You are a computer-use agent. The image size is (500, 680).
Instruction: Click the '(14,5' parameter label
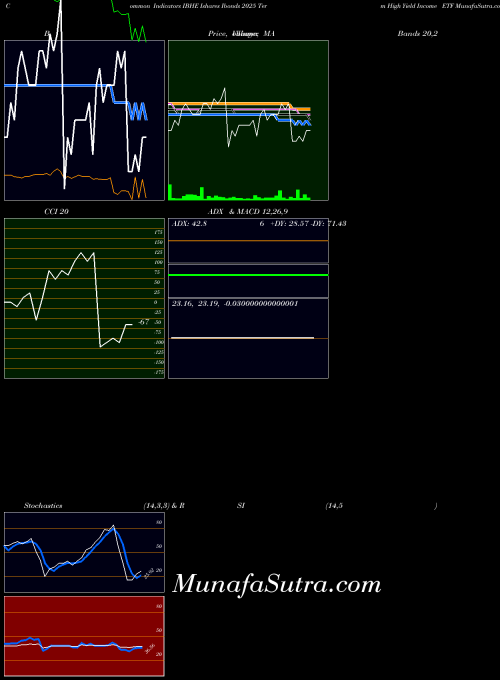click(334, 506)
